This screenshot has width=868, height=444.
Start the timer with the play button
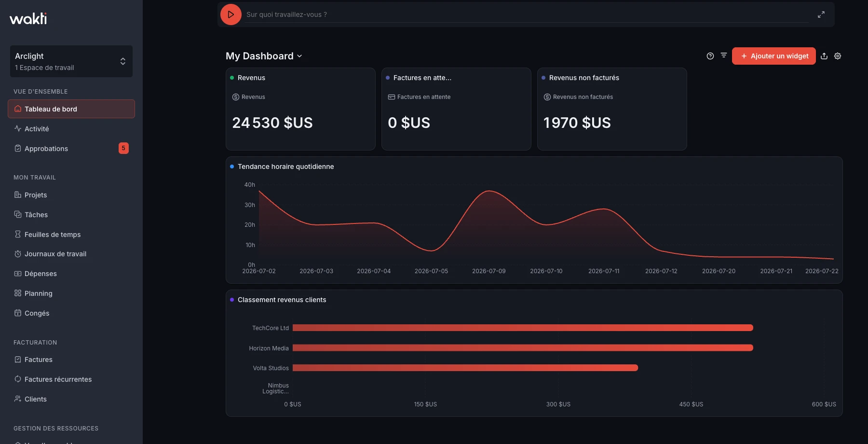[x=231, y=14]
